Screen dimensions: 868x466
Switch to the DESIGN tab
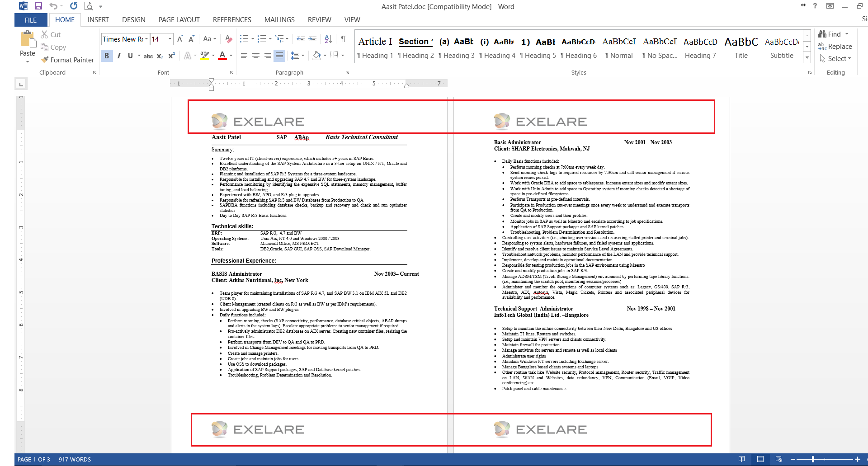point(134,20)
